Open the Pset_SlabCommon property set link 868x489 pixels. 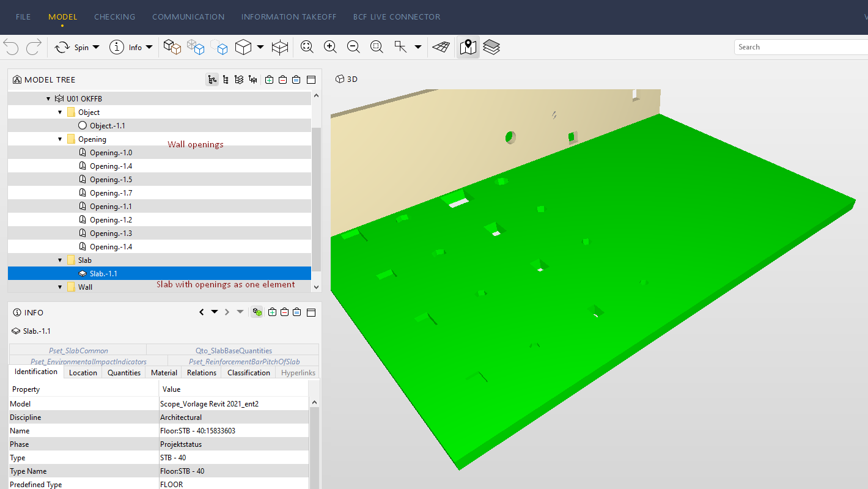79,350
